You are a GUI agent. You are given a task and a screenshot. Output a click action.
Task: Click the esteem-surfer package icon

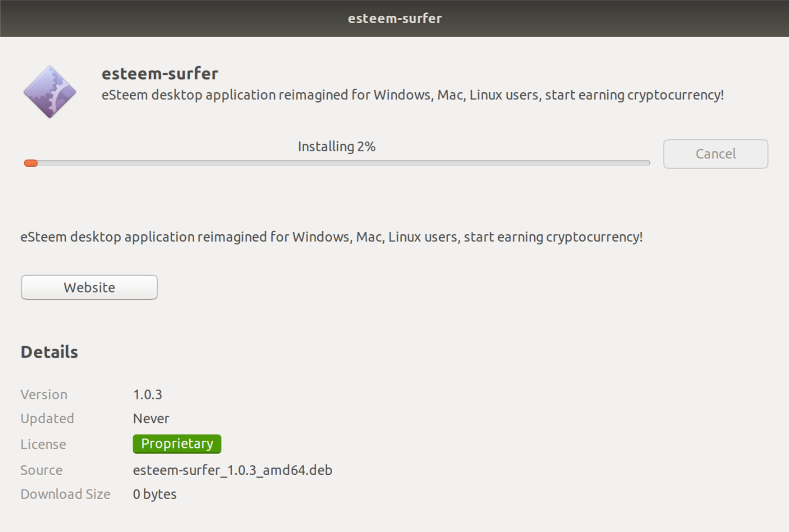pyautogui.click(x=50, y=92)
